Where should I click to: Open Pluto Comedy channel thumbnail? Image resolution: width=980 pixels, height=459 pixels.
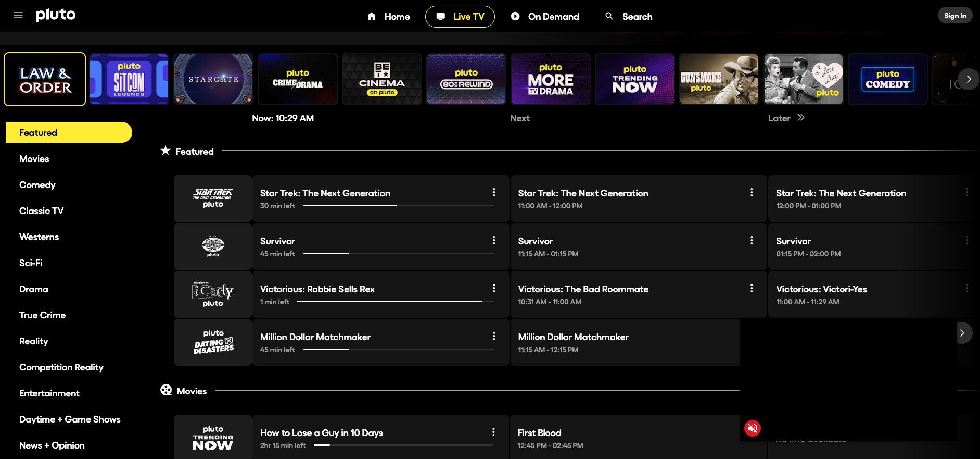(888, 79)
